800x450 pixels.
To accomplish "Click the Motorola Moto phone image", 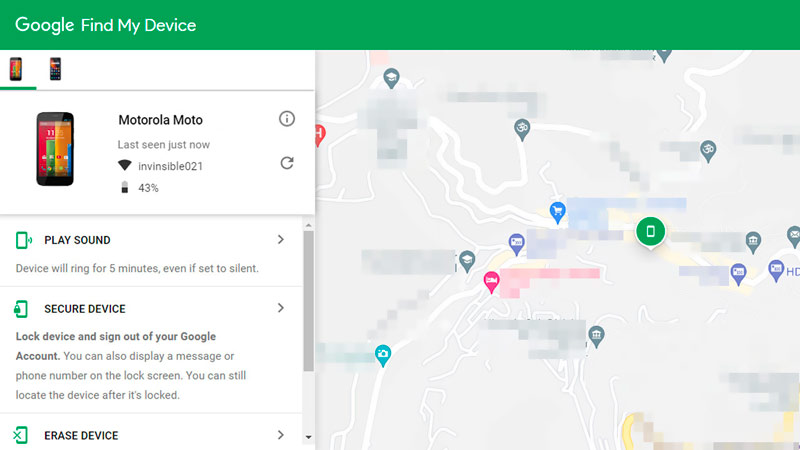I will 55,148.
